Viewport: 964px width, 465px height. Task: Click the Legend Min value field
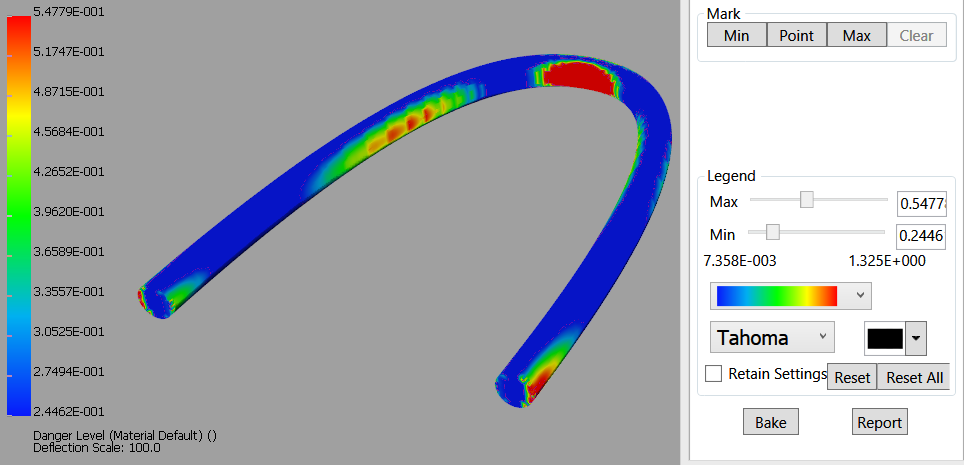pyautogui.click(x=922, y=236)
